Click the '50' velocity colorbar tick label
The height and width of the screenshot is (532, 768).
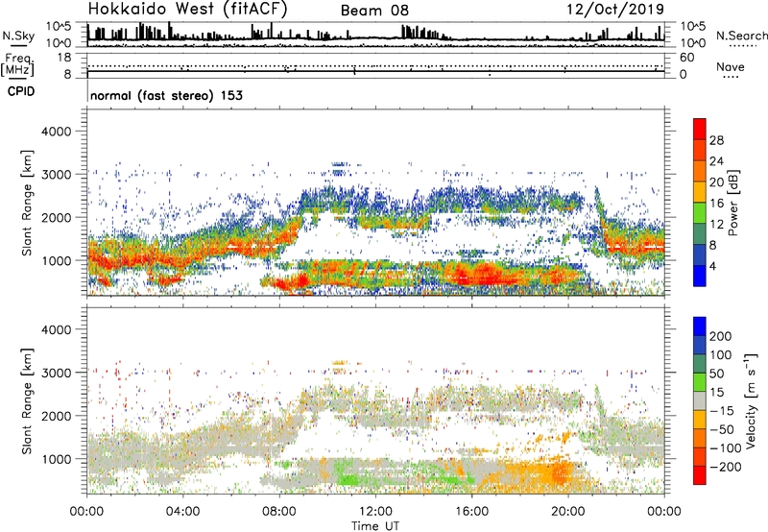pyautogui.click(x=716, y=374)
